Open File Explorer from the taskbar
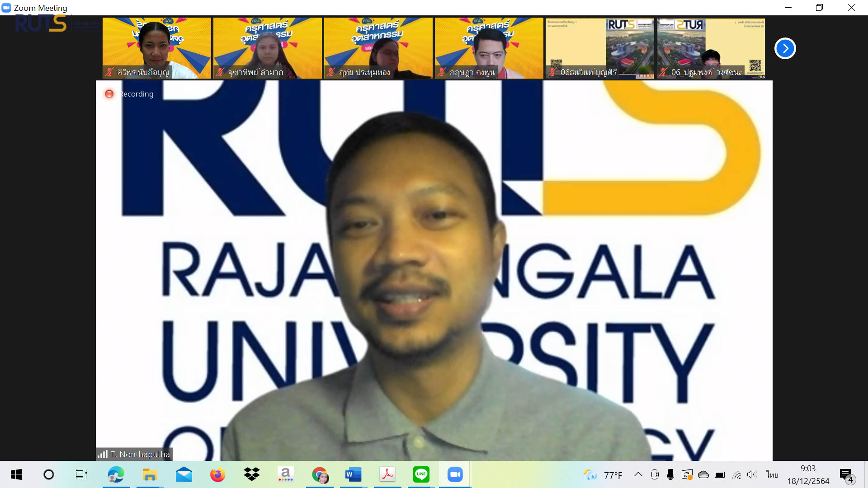868x488 pixels. (x=150, y=474)
